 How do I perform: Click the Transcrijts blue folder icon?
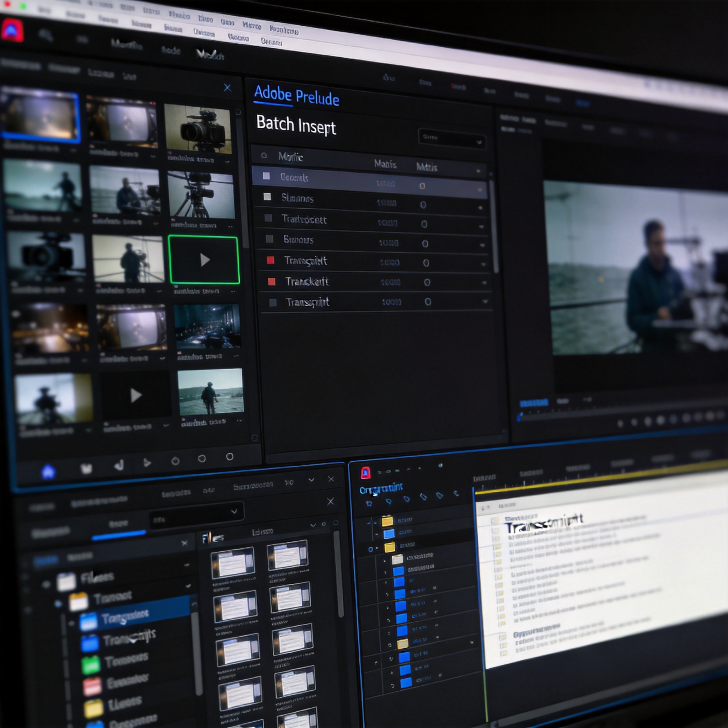click(90, 643)
